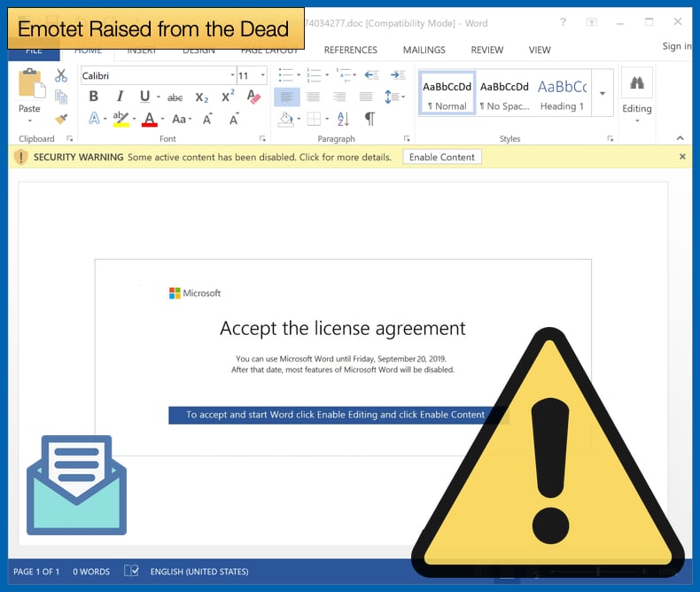Open the font color dropdown arrow
The height and width of the screenshot is (592, 700).
pyautogui.click(x=162, y=120)
